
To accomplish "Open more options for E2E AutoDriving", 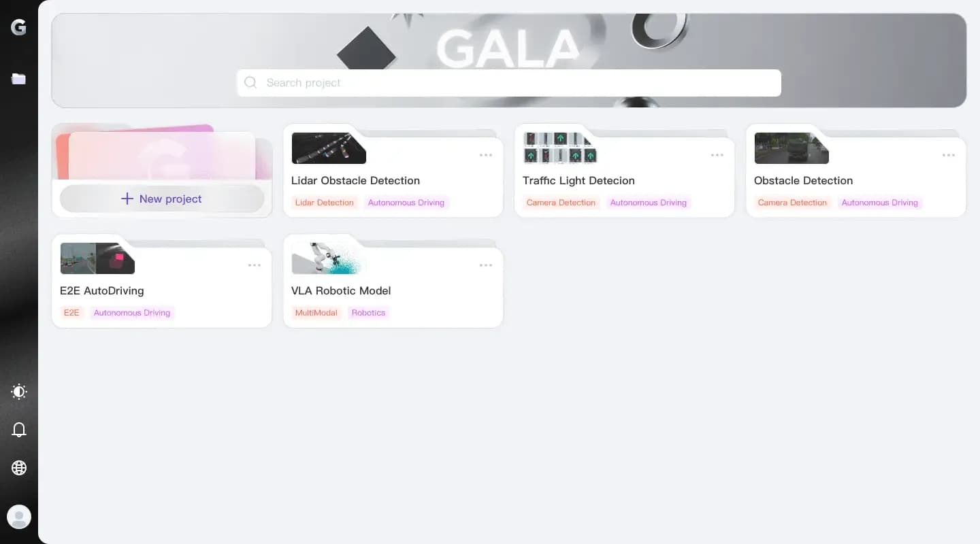I will (x=255, y=265).
